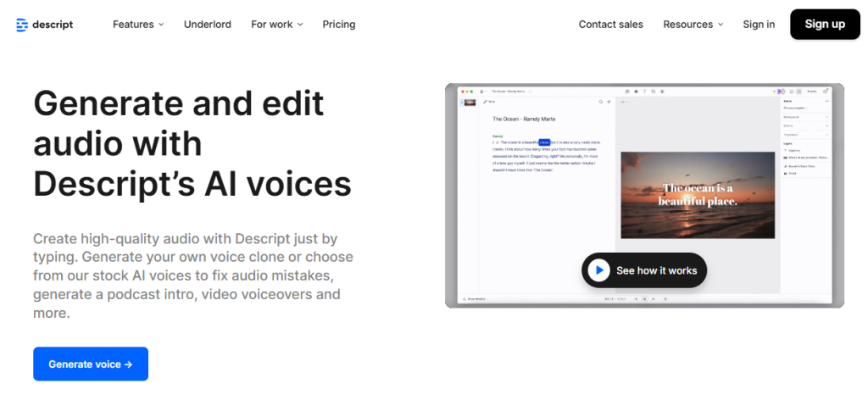Image resolution: width=868 pixels, height=417 pixels.
Task: Expand the For work menu
Action: tap(277, 25)
